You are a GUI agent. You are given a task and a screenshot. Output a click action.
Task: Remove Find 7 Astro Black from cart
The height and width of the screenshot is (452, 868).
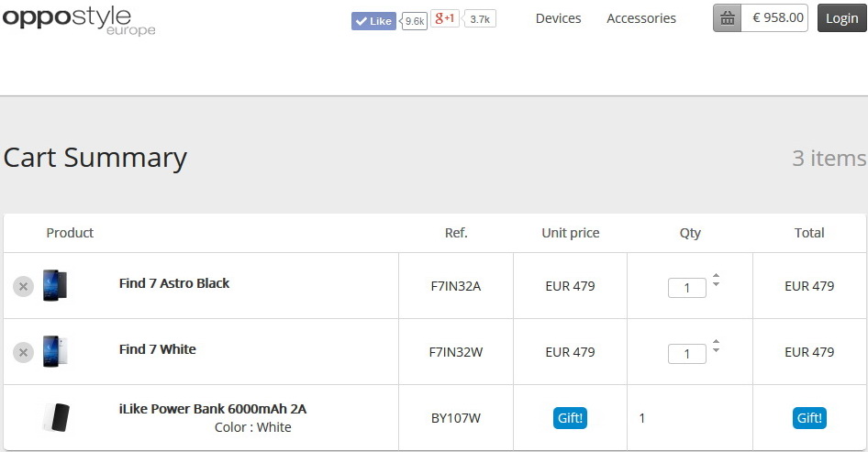click(x=23, y=287)
